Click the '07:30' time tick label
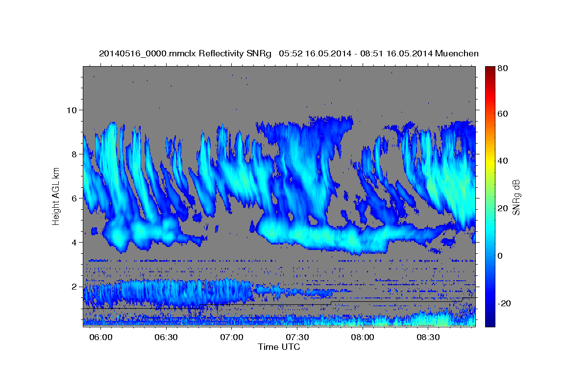Screen dimensions: 588x392 [x=297, y=337]
